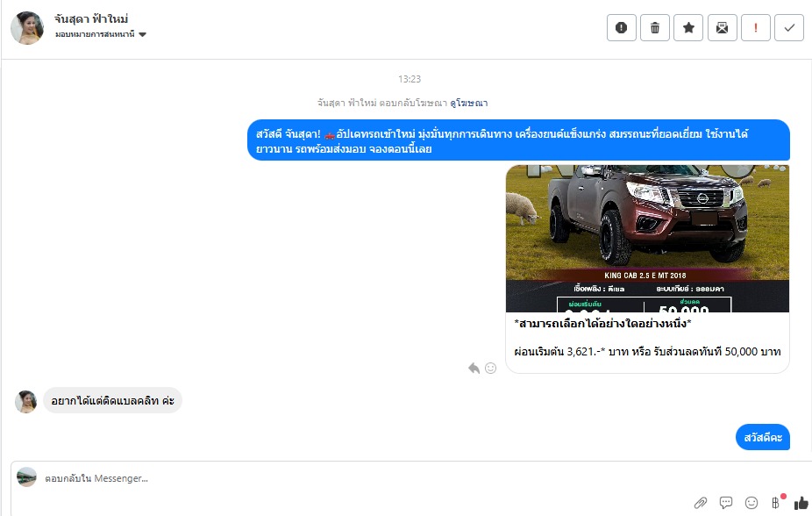Click the customer's 'อยากได้แต่ติดแบลคลิท' message bubble

(x=112, y=401)
